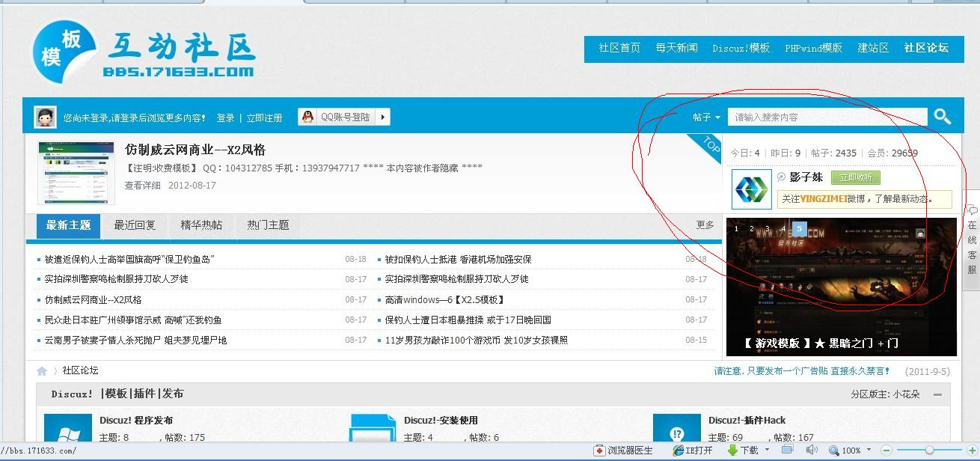Switch to the 最近回复 tab
Viewport: 980px width, 461px height.
(x=135, y=225)
